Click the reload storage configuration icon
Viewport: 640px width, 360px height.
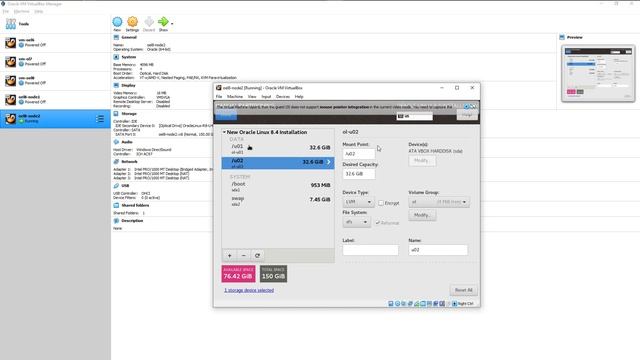click(257, 256)
